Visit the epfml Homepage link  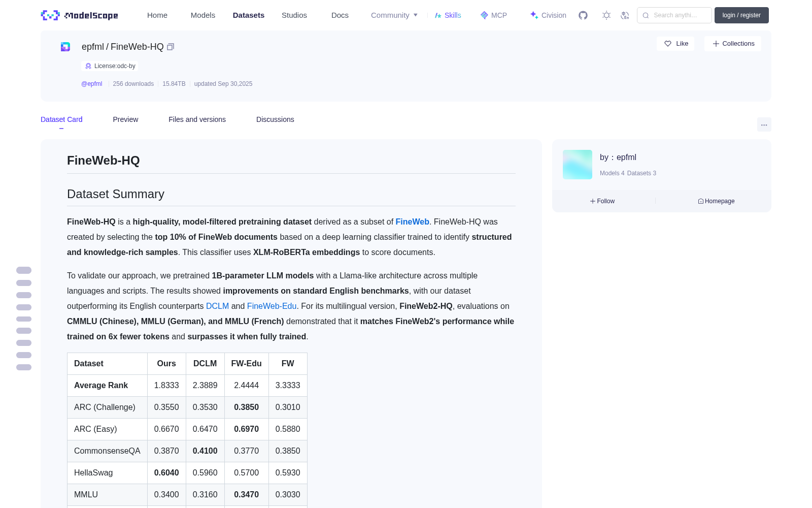coord(716,201)
